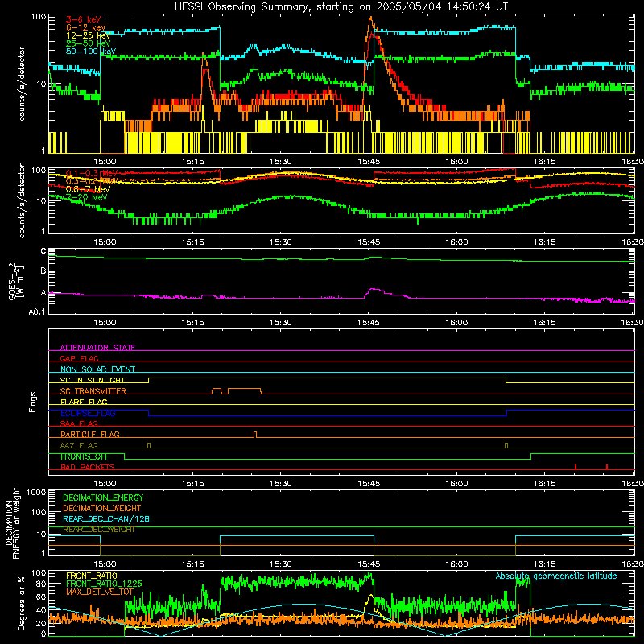The width and height of the screenshot is (644, 644).
Task: Click the 'NON_SOLAR_EVENT' flag label
Action: point(97,369)
